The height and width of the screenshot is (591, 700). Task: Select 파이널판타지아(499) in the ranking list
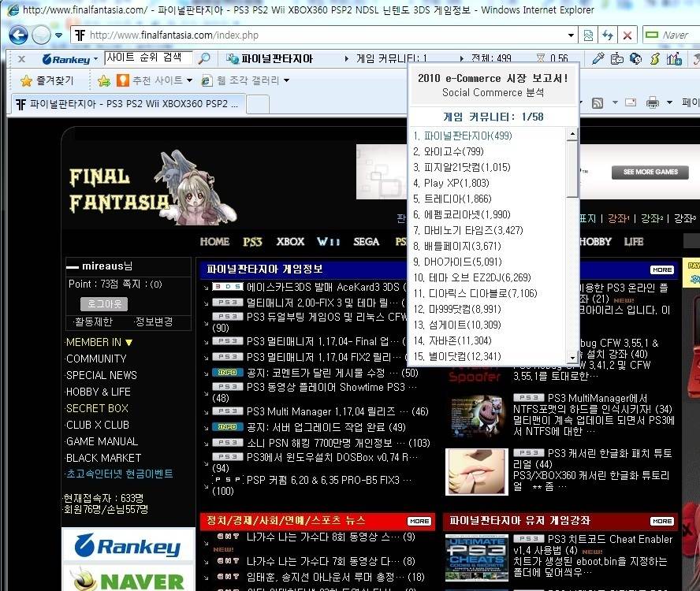[463, 136]
